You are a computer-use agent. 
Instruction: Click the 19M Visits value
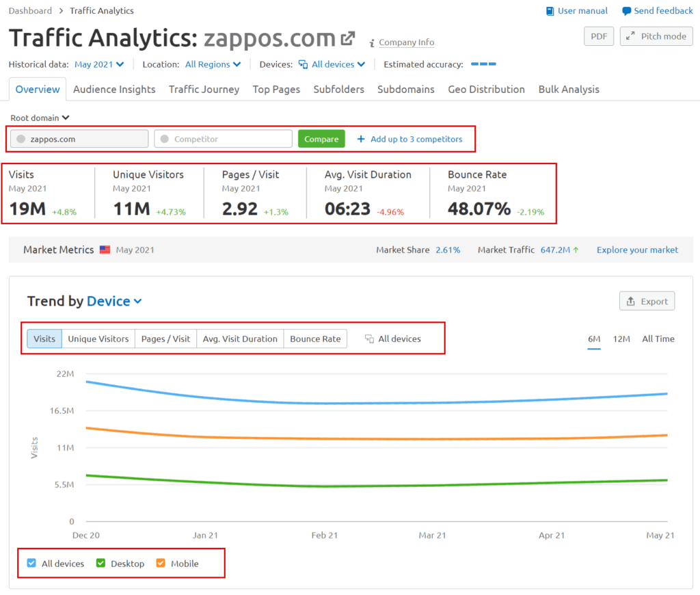pos(27,209)
